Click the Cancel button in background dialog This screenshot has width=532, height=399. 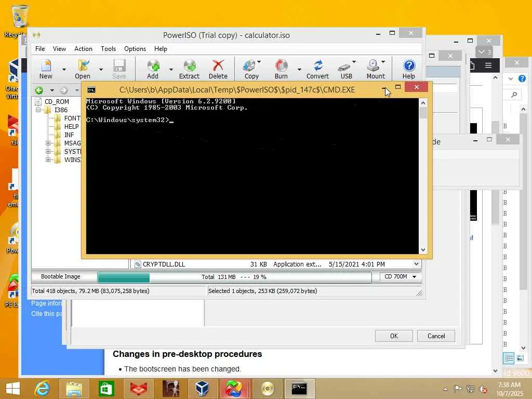pos(436,336)
